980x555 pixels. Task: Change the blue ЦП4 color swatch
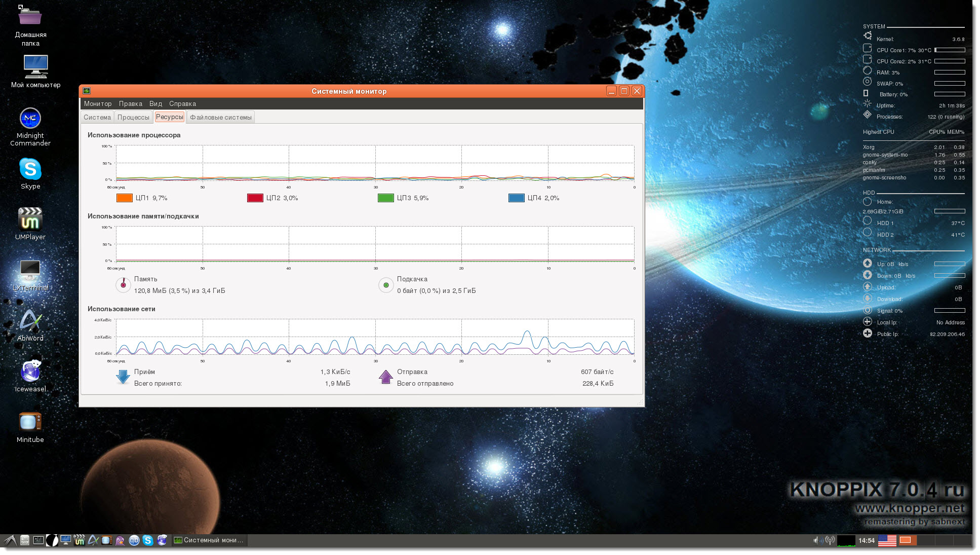(517, 198)
